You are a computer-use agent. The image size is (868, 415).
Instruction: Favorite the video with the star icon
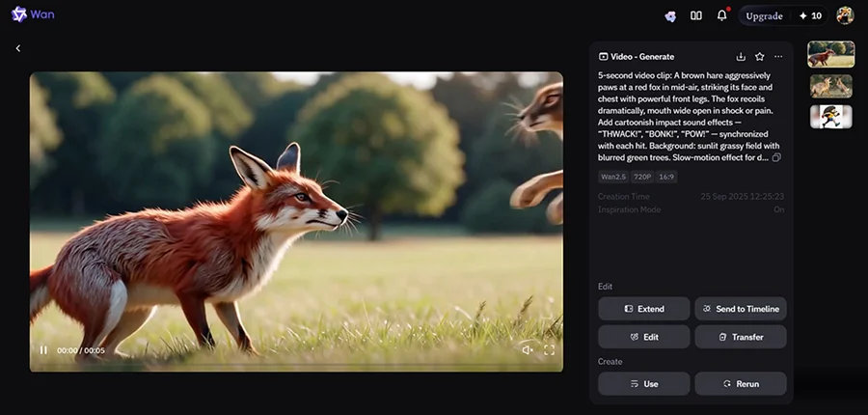(x=760, y=57)
